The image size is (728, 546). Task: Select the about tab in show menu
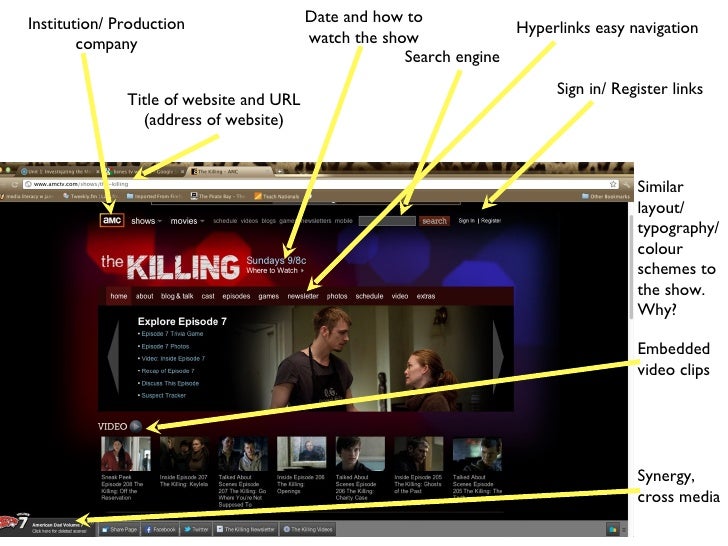coord(144,296)
